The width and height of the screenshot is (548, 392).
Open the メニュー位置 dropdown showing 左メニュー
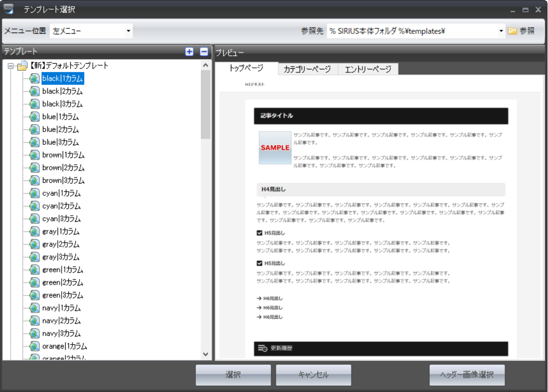click(91, 31)
